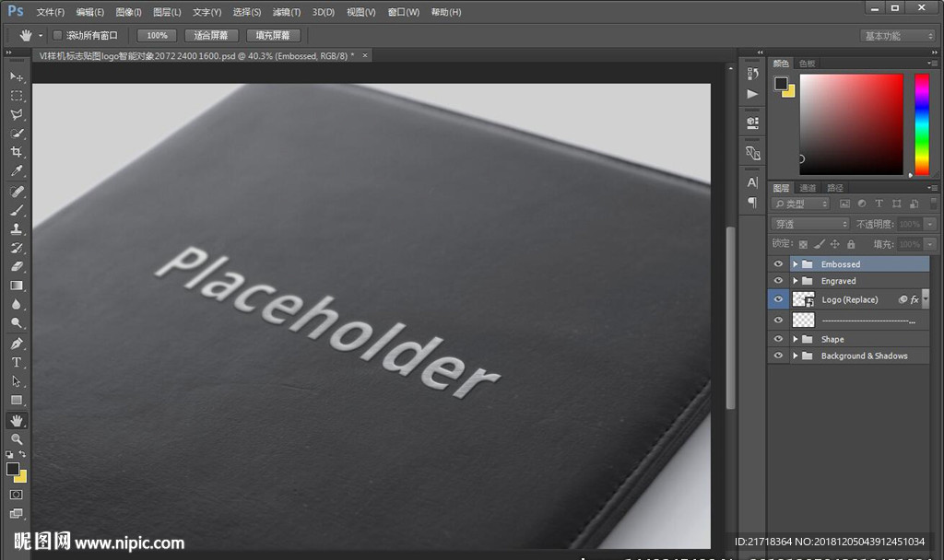This screenshot has height=560, width=944.
Task: Click the 填充屏幕 fill screen button
Action: point(273,35)
